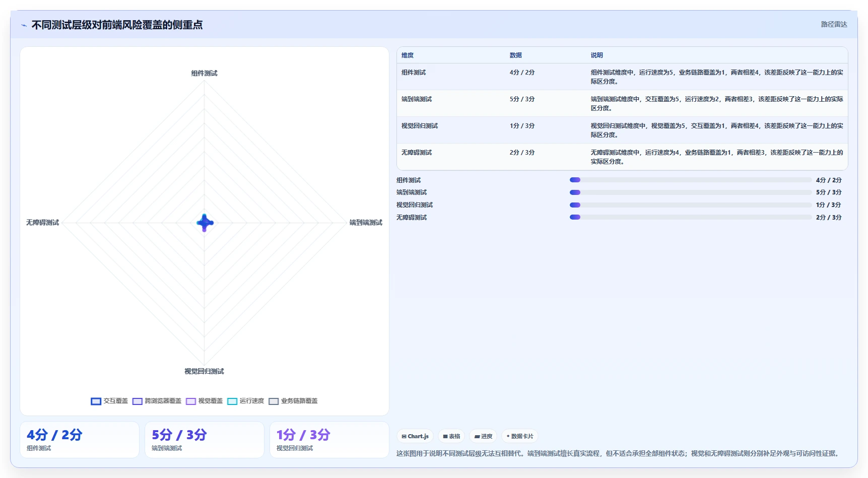Select the 无障碍测试 cell in the table
The height and width of the screenshot is (478, 868).
tap(416, 153)
